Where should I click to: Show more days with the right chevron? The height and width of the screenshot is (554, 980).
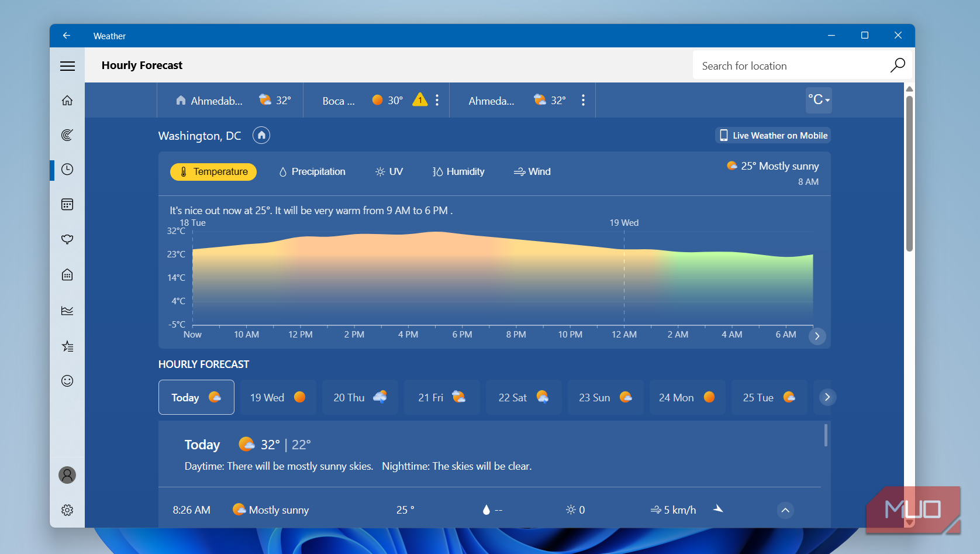827,397
